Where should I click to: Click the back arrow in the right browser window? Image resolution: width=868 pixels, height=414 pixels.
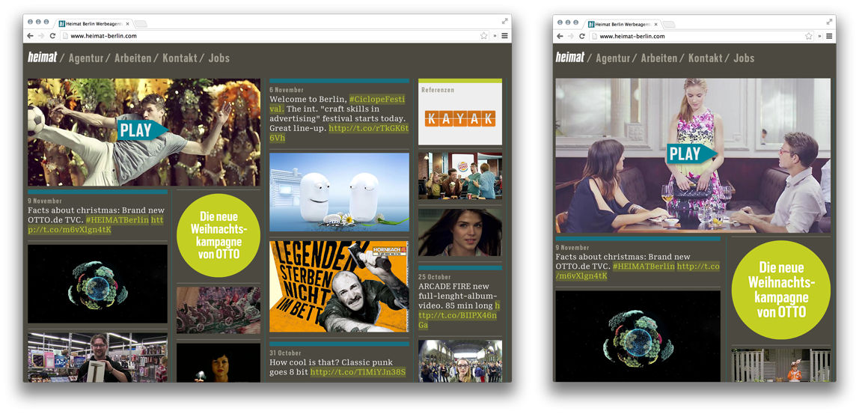click(560, 36)
